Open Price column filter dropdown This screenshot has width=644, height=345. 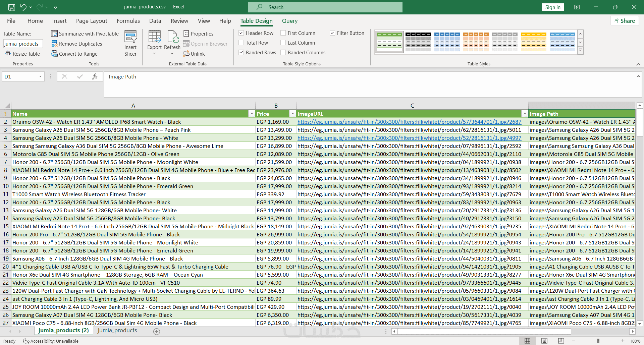pos(292,114)
